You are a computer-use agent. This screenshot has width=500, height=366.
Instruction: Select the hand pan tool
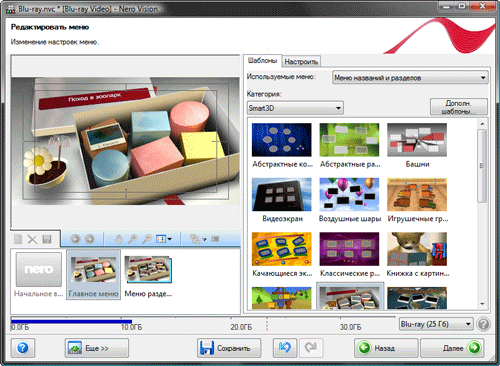point(118,239)
